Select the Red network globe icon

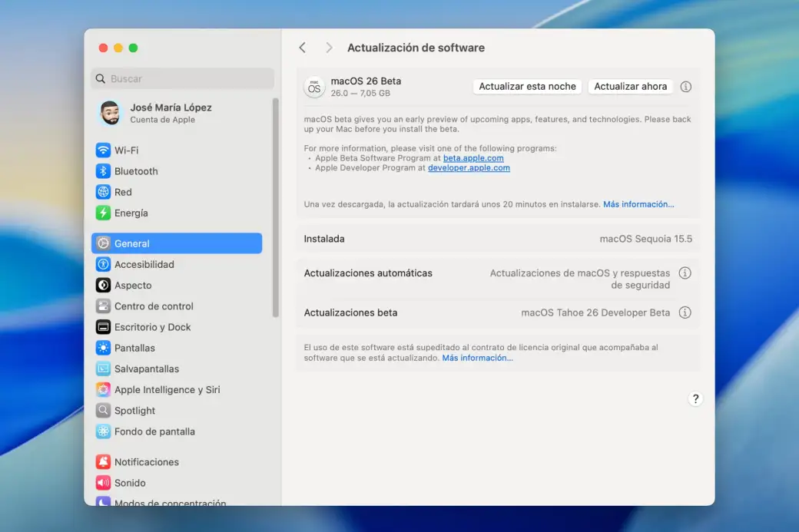click(103, 192)
